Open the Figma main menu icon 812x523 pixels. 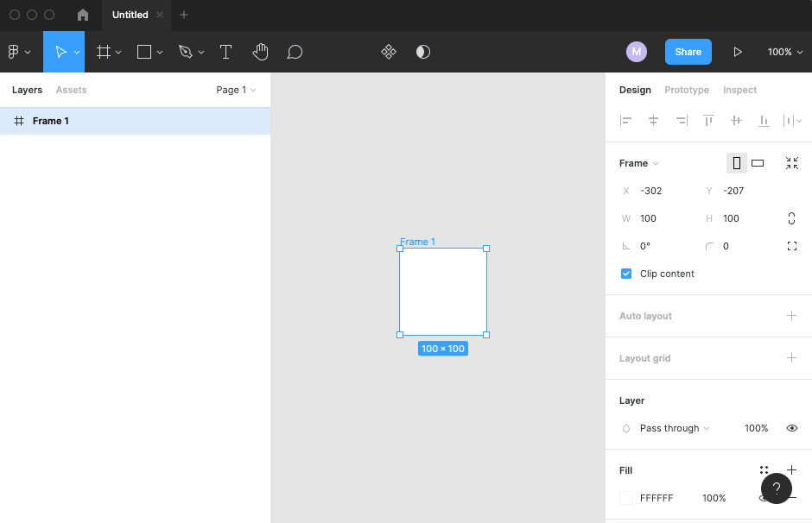click(x=14, y=52)
